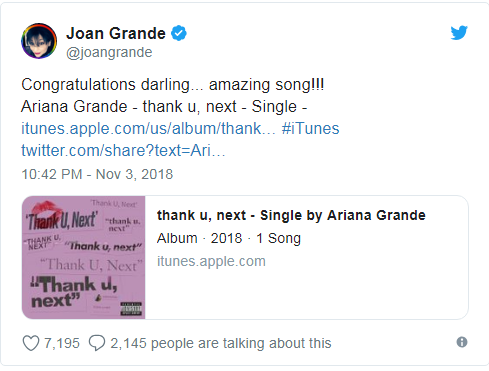The height and width of the screenshot is (371, 489).
Task: Open the twitter.com/share?text=Ari... link
Action: [123, 151]
